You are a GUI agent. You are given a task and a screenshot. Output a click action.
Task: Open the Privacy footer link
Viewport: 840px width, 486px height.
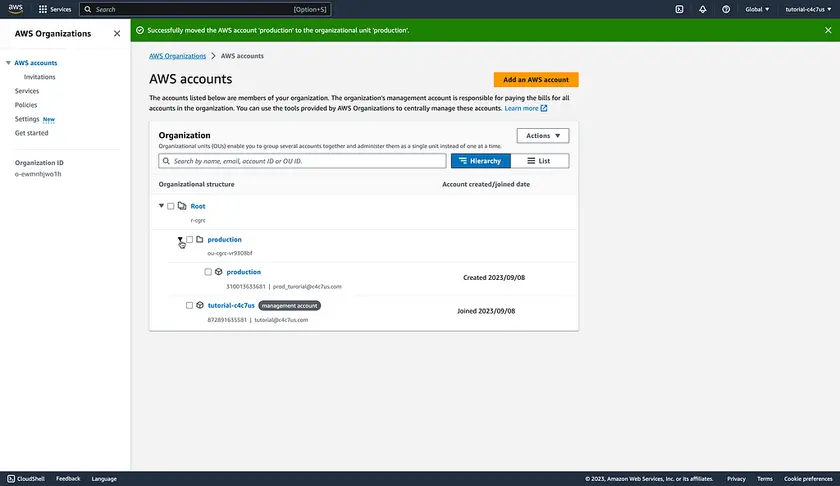tap(736, 478)
